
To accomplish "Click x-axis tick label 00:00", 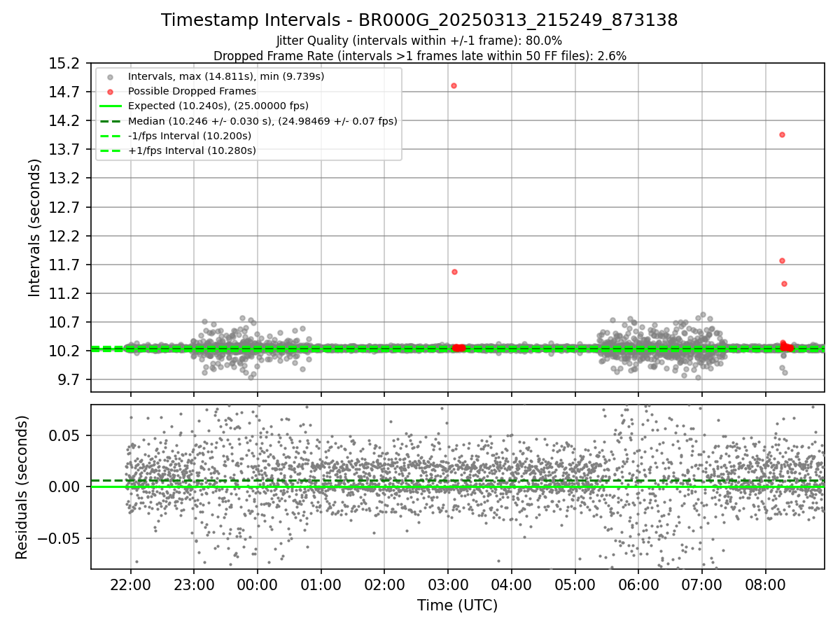I will point(258,584).
